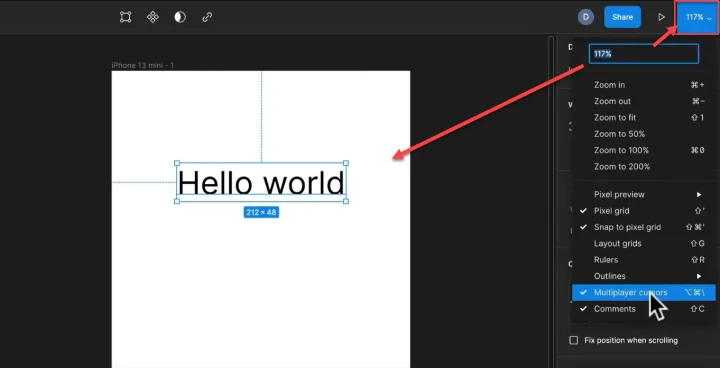The image size is (720, 368).
Task: Select Zoom out from menu
Action: click(x=643, y=101)
